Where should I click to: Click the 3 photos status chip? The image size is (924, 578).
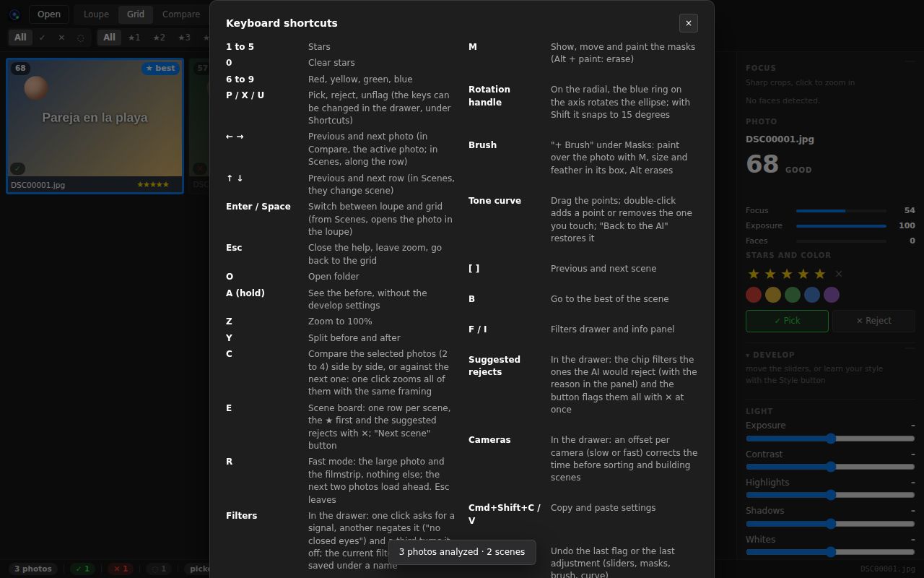(33, 569)
